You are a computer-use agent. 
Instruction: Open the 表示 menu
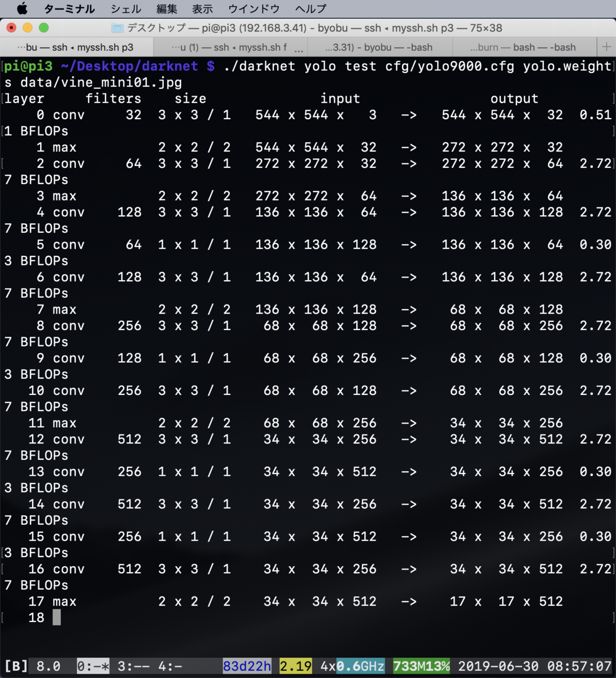[203, 9]
